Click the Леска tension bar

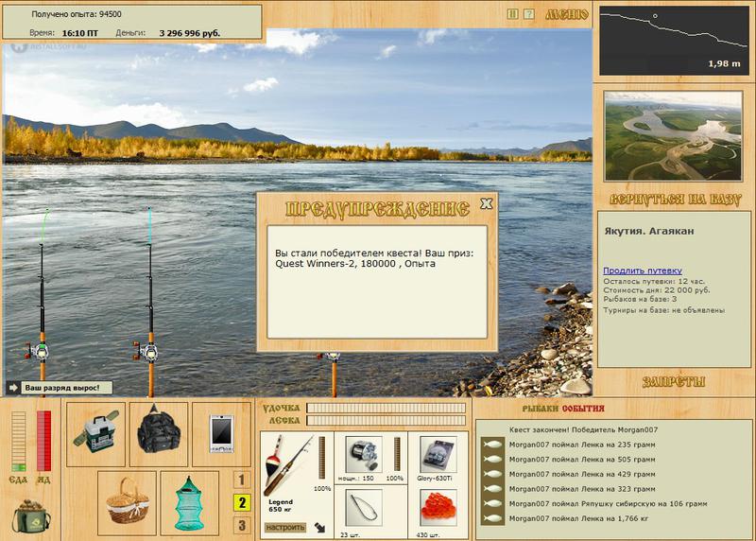387,421
